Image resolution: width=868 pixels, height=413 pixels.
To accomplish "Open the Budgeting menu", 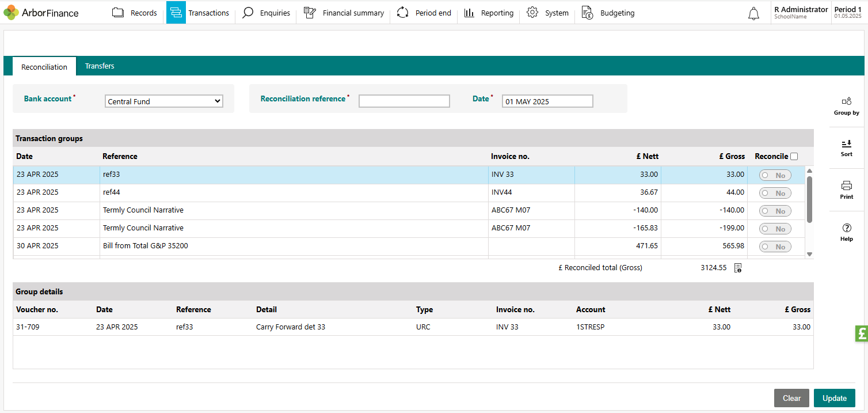I will point(608,13).
